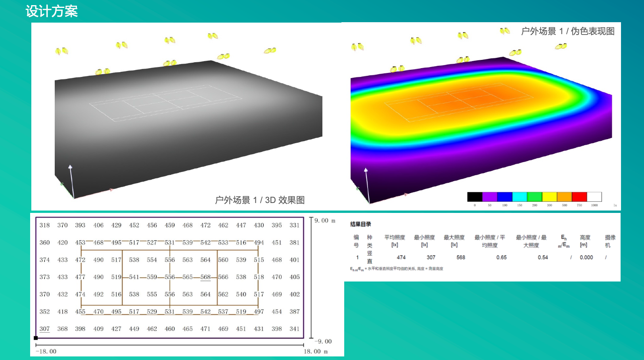Click the 户外场景 1 / 伪色表现图 caption
This screenshot has height=360, width=644.
click(567, 31)
